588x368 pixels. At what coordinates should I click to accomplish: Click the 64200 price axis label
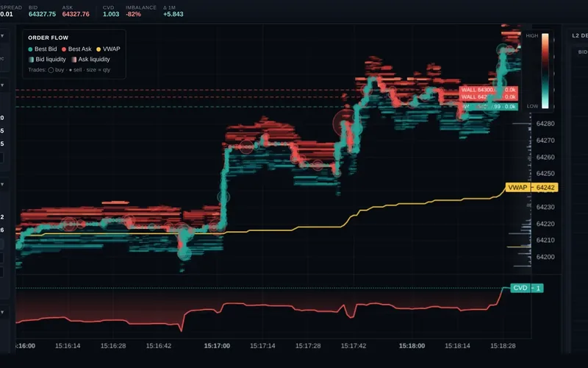[x=545, y=257]
